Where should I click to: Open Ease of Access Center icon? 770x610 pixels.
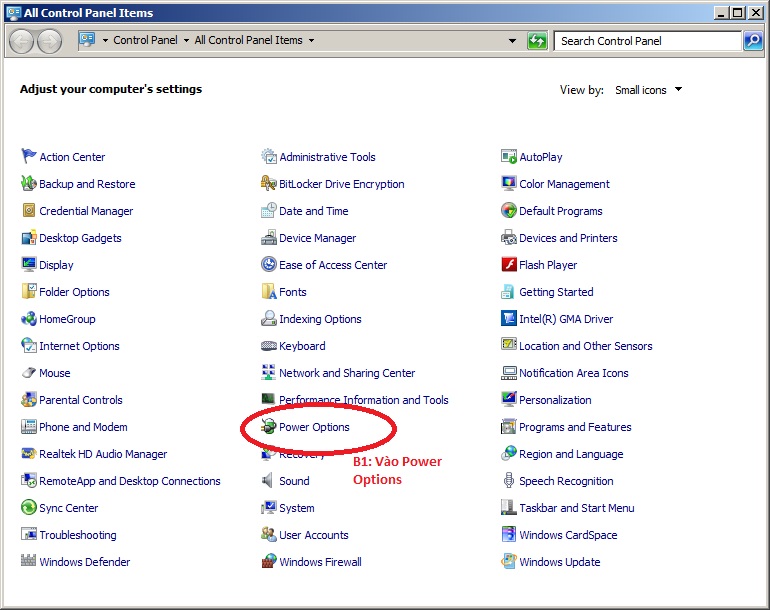point(269,264)
